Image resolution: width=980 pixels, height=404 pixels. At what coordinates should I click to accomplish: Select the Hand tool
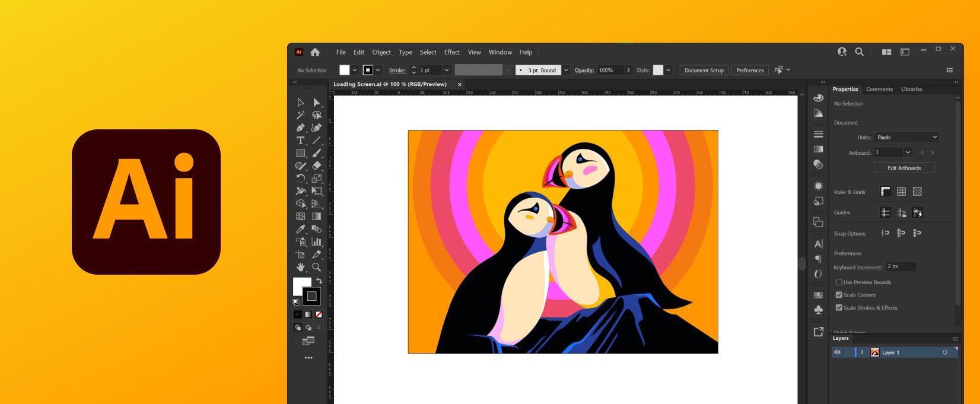(x=301, y=267)
